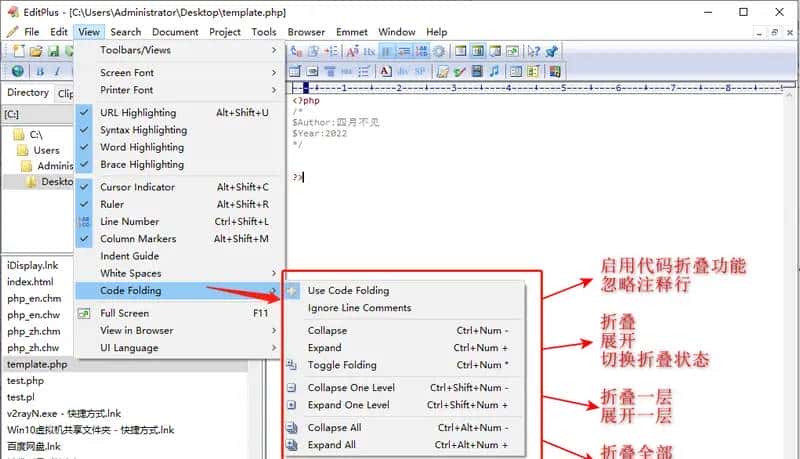The image size is (800, 459).
Task: Expand the Screen Font submenu
Action: (x=180, y=73)
